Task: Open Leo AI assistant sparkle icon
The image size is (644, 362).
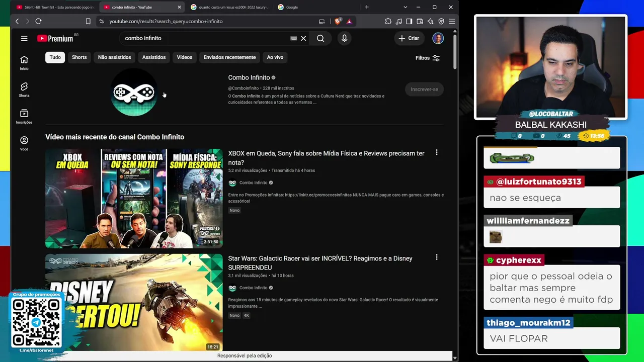Action: pyautogui.click(x=430, y=21)
